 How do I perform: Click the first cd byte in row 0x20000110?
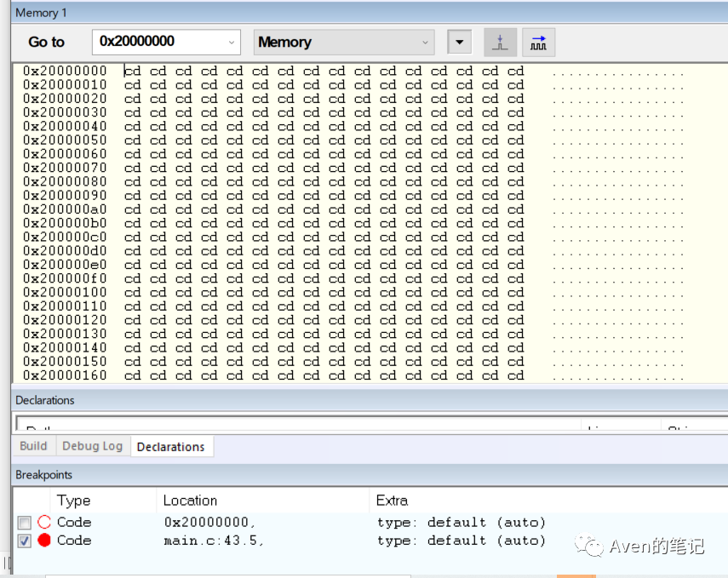pos(132,306)
